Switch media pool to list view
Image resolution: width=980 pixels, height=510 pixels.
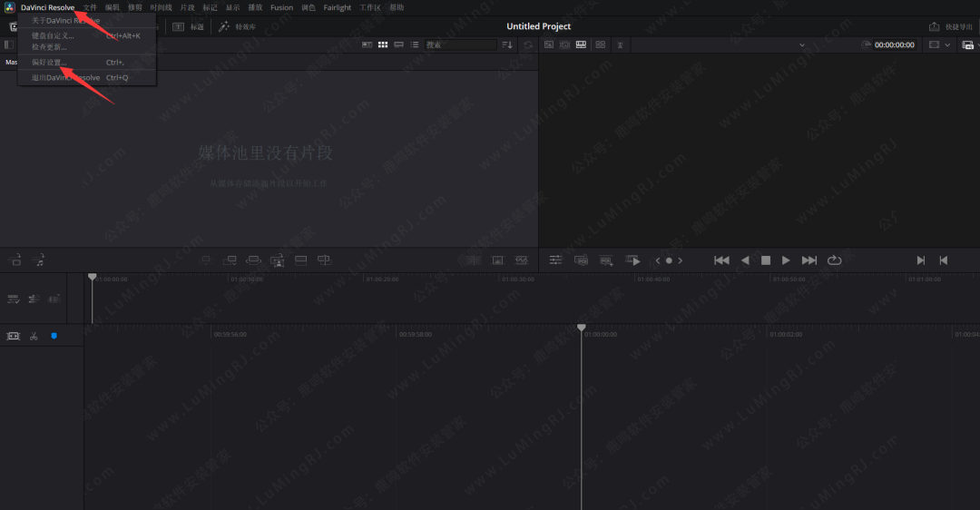414,44
